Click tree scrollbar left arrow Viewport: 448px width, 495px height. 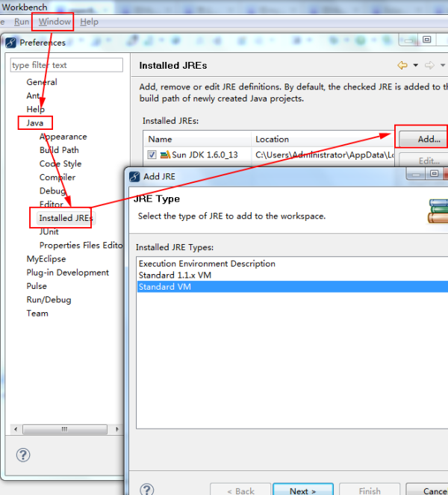[x=16, y=429]
